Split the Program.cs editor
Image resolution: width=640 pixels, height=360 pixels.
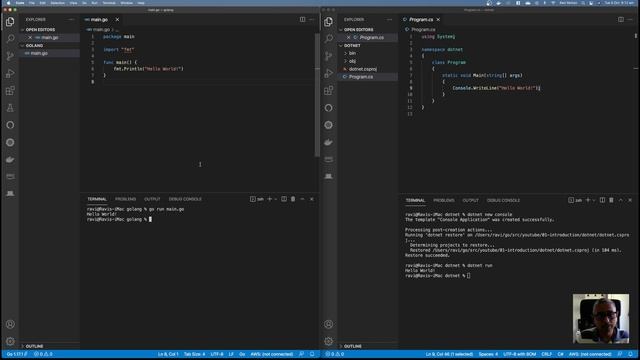click(621, 19)
